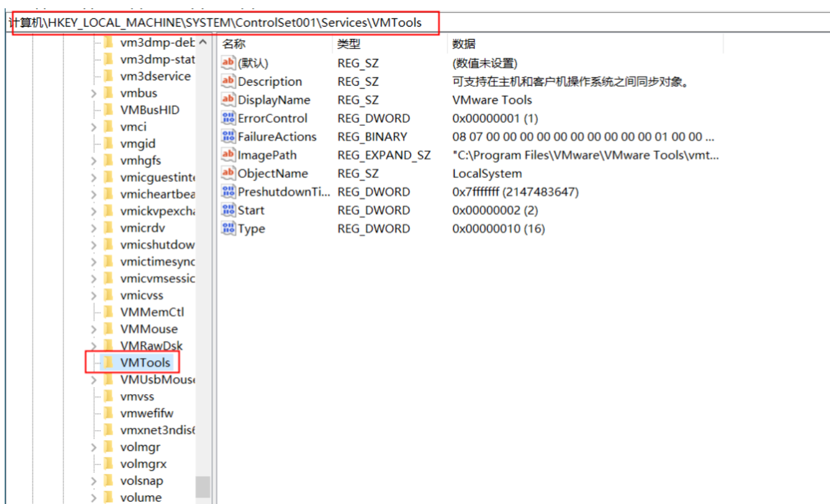Click the folder icon of volmgr key
Image resolution: width=830 pixels, height=504 pixels.
pos(108,447)
